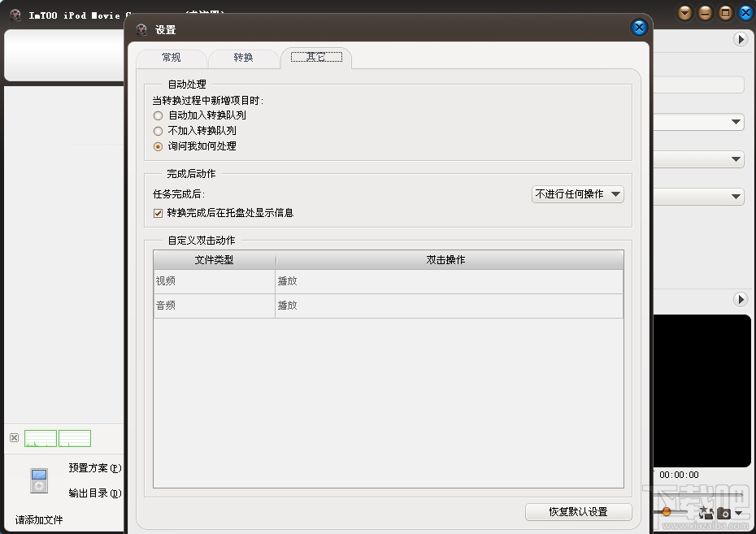Click the circular arrow icon at top right
The width and height of the screenshot is (756, 534).
(x=740, y=38)
